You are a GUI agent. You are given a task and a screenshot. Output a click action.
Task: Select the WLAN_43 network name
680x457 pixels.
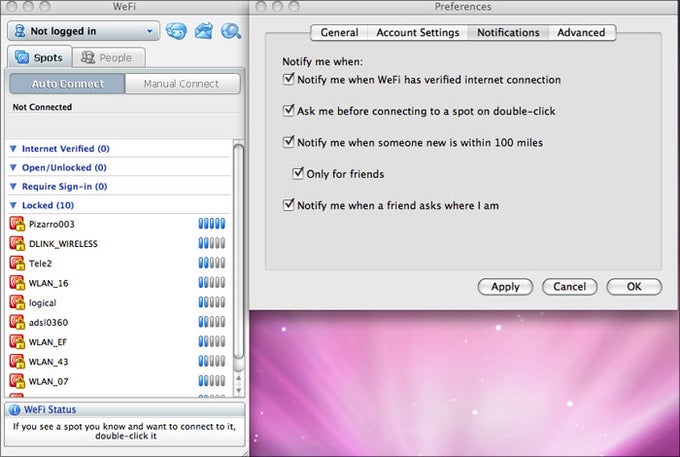point(49,362)
